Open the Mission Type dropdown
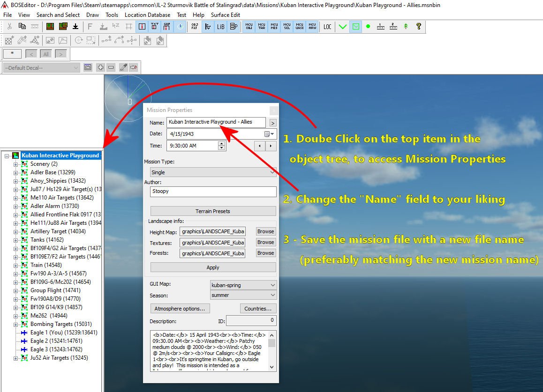This screenshot has height=392, width=543. tap(213, 172)
